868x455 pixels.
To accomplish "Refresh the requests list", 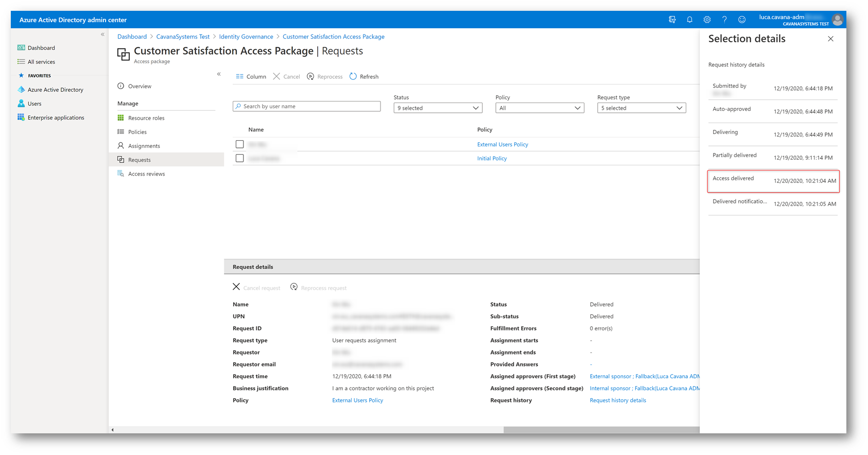I will coord(364,76).
